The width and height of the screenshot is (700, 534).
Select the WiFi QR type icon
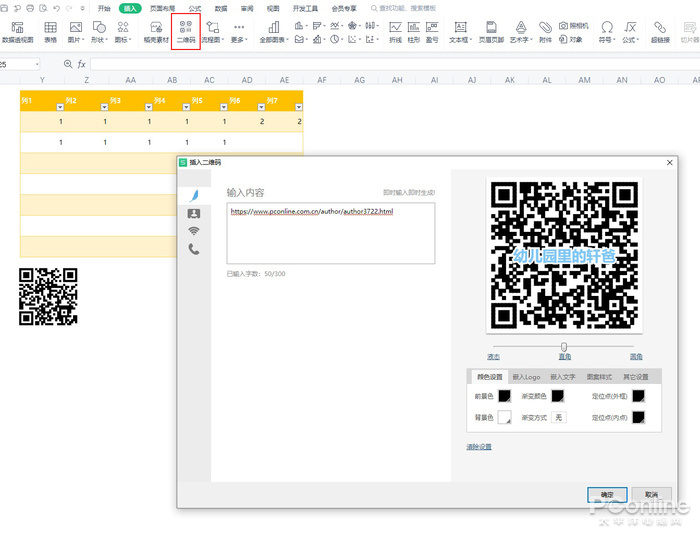click(194, 231)
